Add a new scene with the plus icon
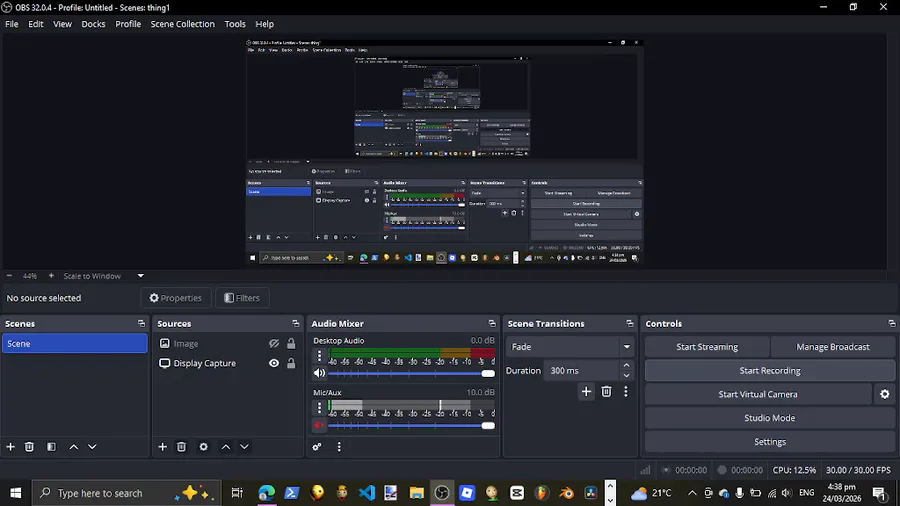 pos(10,446)
